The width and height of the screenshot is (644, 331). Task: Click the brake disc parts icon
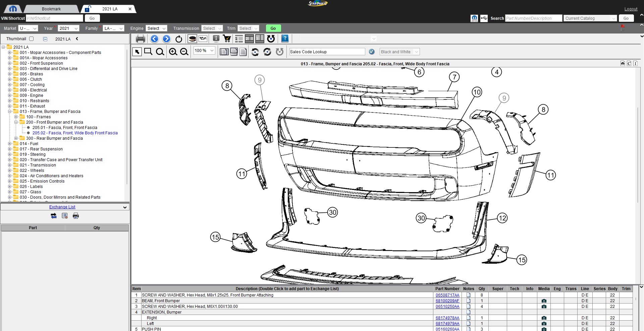pos(192,39)
